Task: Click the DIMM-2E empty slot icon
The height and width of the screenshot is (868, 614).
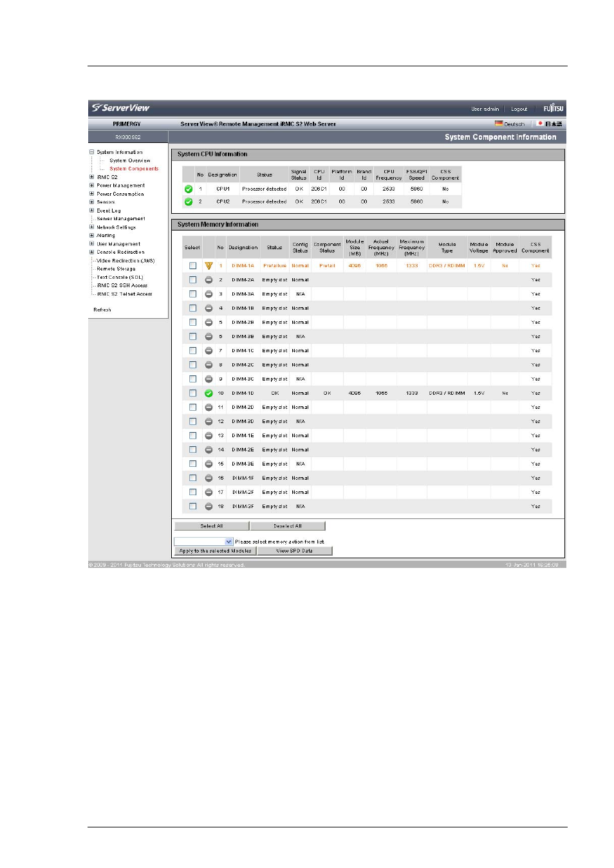Action: (x=209, y=450)
